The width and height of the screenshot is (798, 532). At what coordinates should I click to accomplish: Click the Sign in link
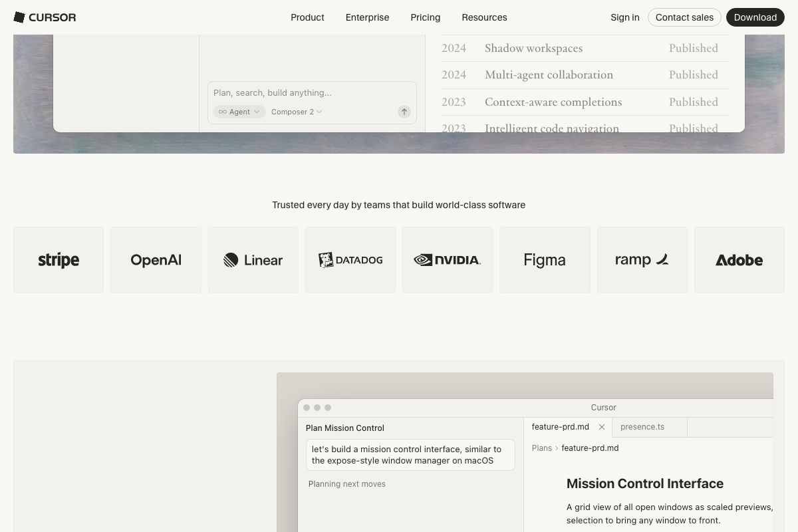point(625,17)
